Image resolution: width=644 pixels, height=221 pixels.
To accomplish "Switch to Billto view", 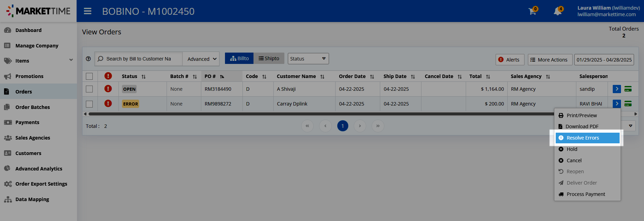I will (x=239, y=58).
